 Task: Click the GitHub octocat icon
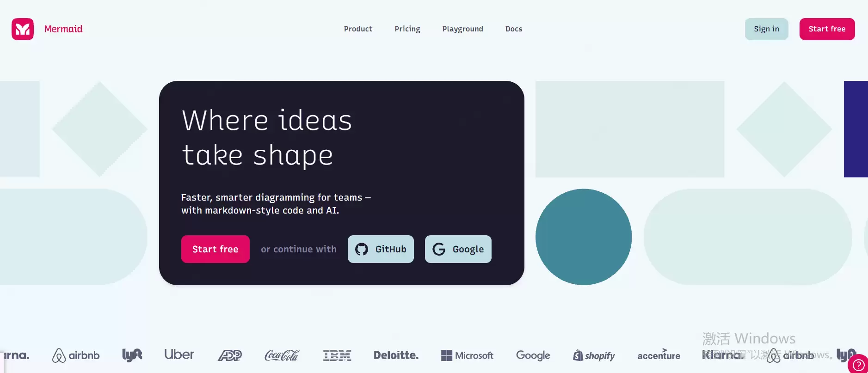pyautogui.click(x=362, y=249)
